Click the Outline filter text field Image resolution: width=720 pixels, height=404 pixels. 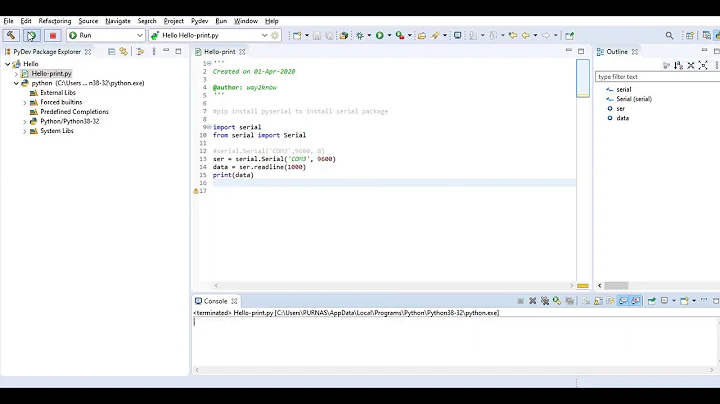pyautogui.click(x=658, y=77)
